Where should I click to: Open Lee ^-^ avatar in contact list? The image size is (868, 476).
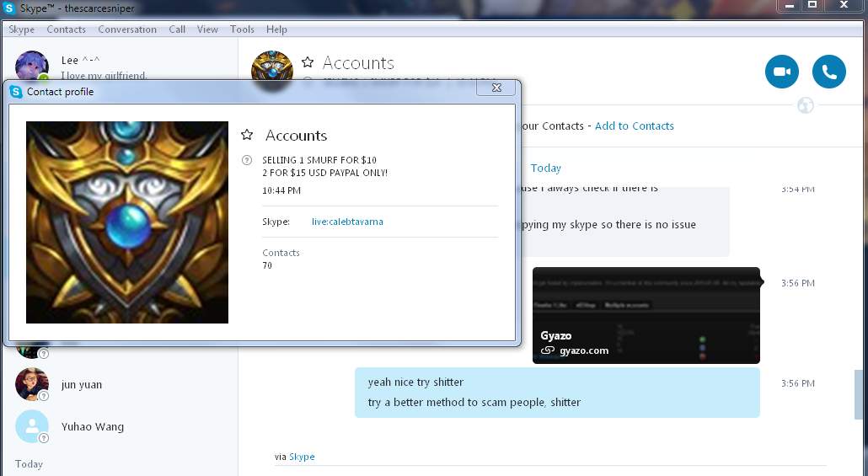click(x=31, y=66)
